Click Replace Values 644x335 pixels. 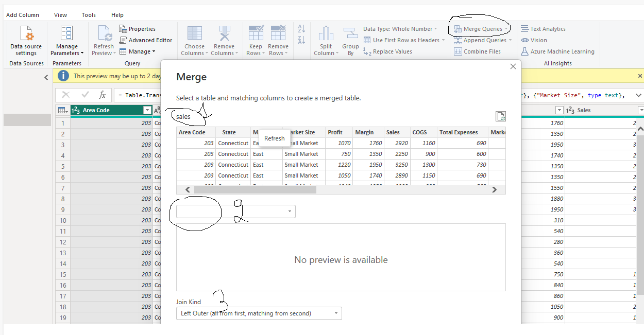387,51
